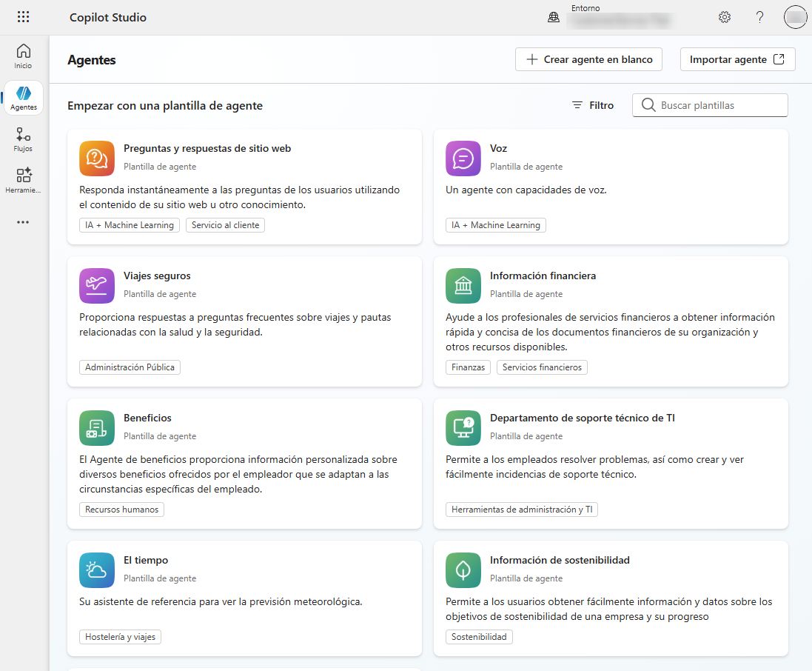Click 'Empezar con una plantilla de agente' heading

pyautogui.click(x=165, y=106)
